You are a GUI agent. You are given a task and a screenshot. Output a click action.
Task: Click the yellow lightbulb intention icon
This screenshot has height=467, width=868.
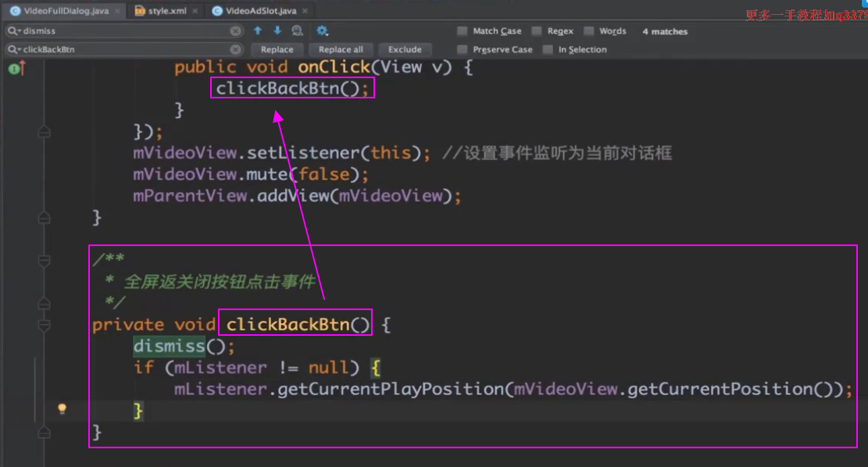[x=62, y=409]
